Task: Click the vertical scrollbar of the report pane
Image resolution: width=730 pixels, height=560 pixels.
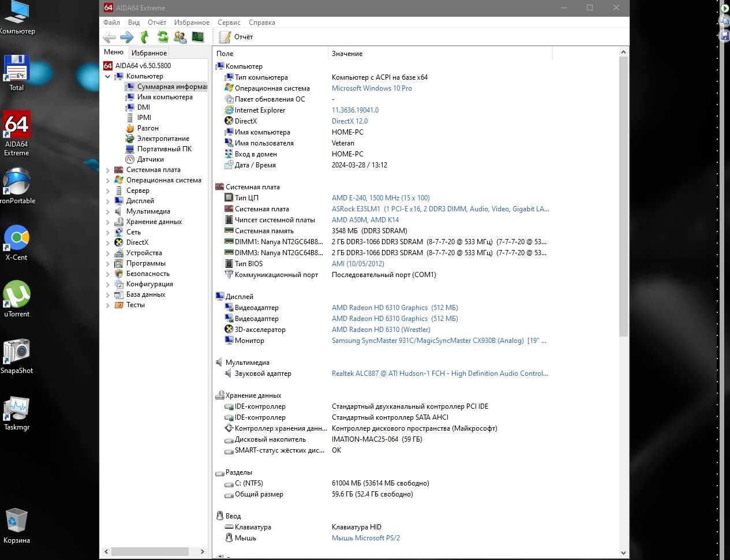Action: [x=623, y=303]
